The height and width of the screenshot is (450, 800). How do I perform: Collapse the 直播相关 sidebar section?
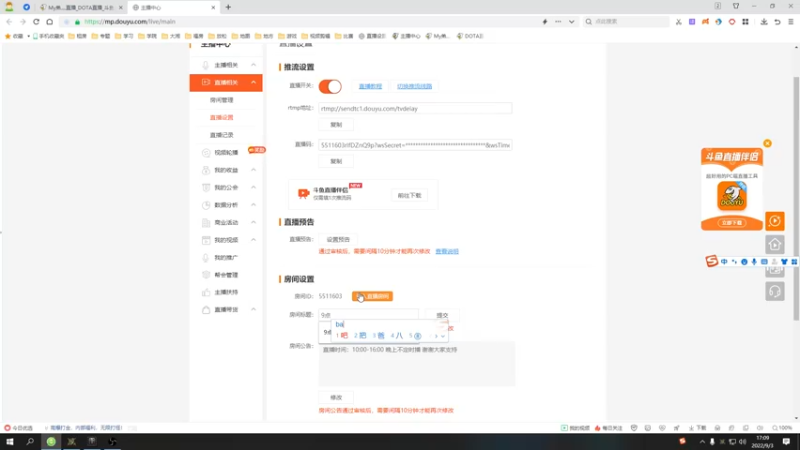(253, 82)
